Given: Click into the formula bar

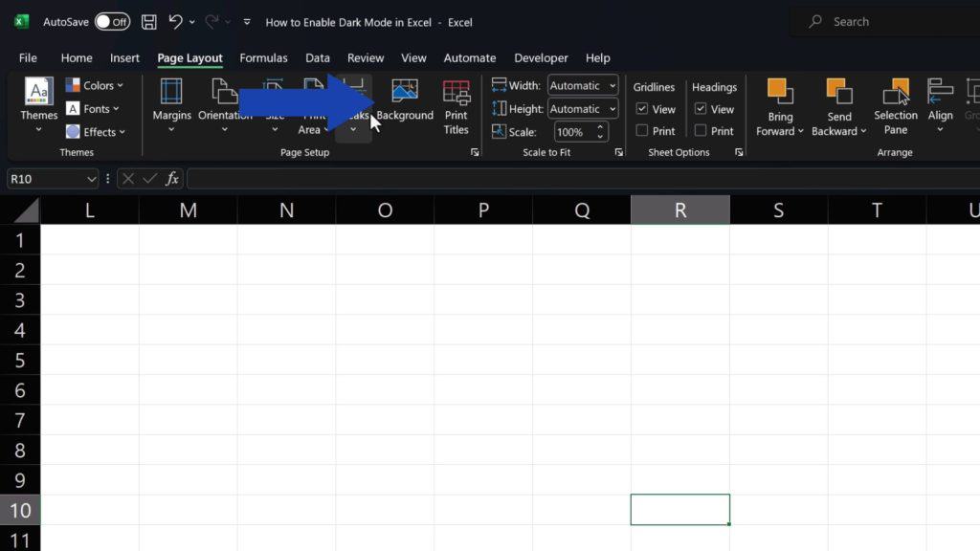Looking at the screenshot, I should pos(583,179).
